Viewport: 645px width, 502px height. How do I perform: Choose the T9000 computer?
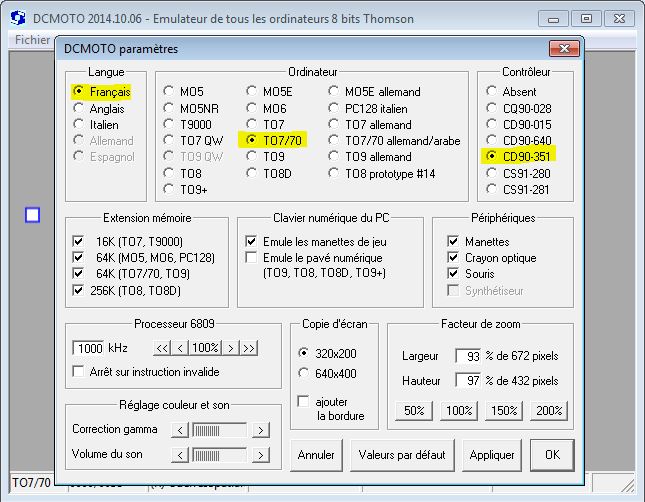tap(187, 125)
